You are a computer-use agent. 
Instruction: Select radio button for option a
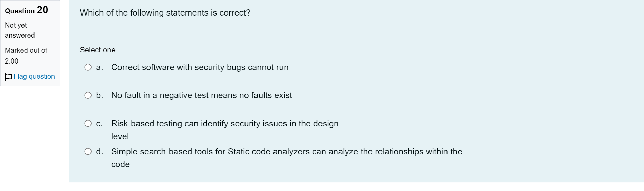tap(88, 67)
